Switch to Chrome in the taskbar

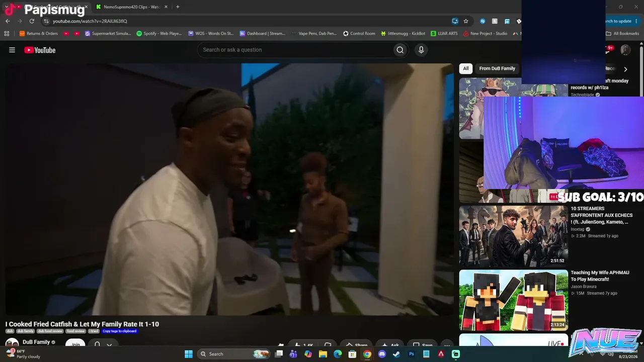tap(367, 354)
